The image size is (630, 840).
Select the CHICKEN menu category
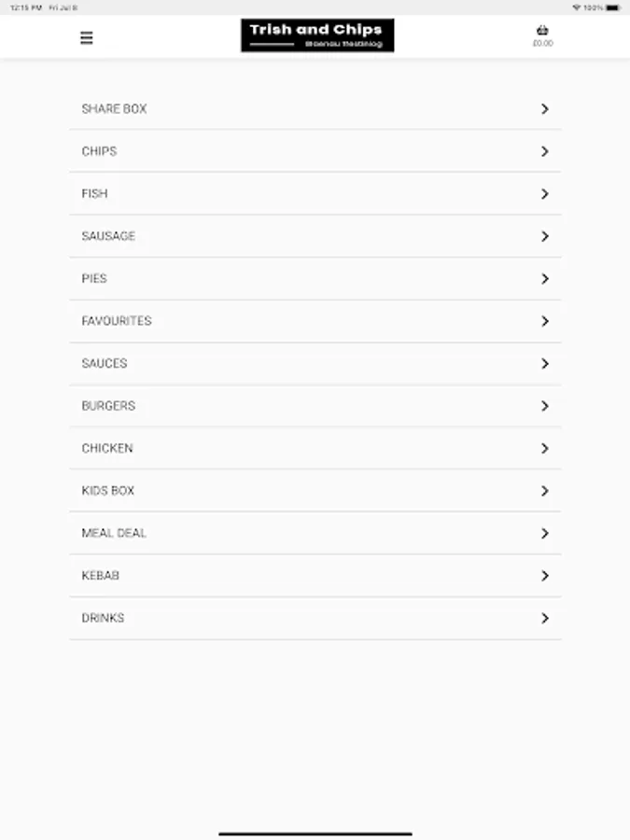click(x=315, y=448)
